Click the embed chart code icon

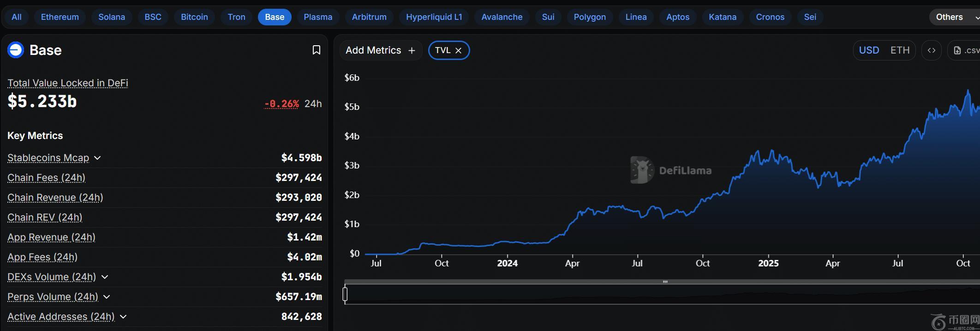(x=932, y=50)
